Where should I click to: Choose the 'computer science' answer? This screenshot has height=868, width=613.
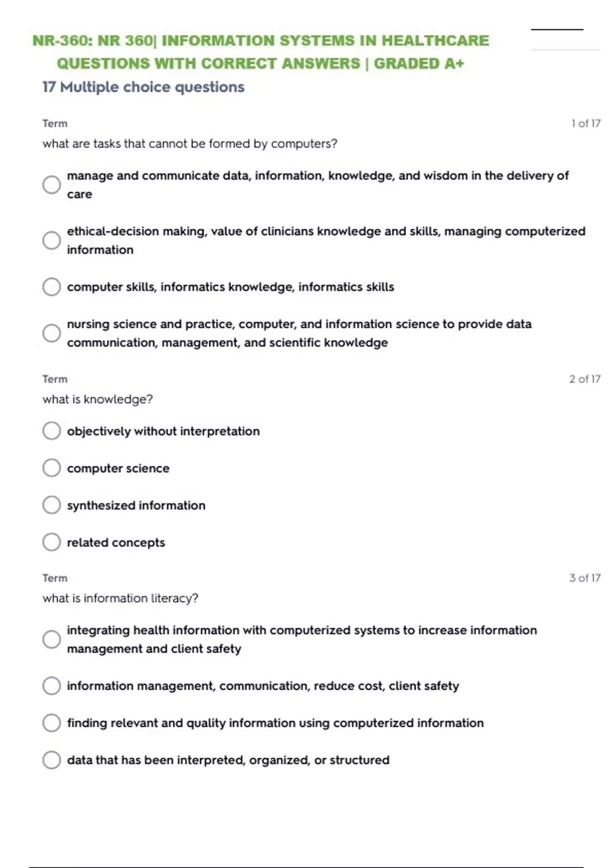(x=52, y=468)
